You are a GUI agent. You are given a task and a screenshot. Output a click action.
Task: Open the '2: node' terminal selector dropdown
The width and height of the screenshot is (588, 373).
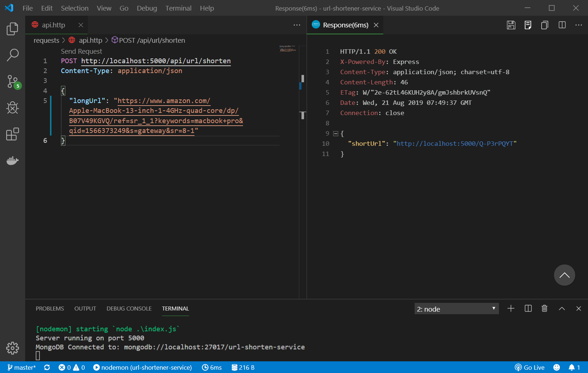click(x=456, y=309)
